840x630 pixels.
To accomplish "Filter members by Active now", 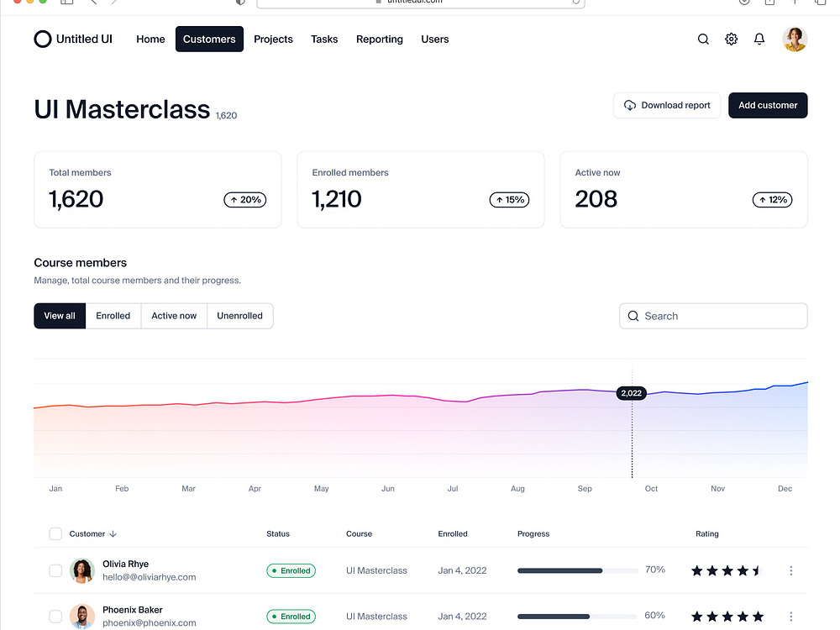I will tap(174, 316).
